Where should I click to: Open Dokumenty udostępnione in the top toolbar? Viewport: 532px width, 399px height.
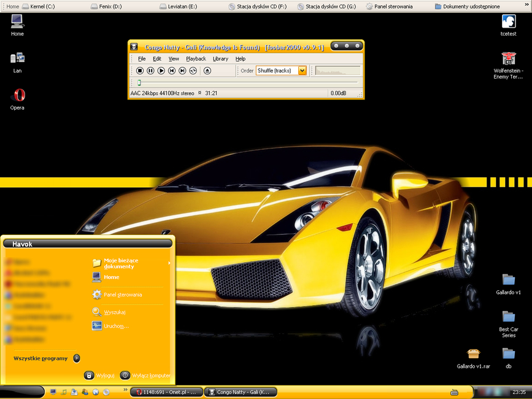pyautogui.click(x=468, y=7)
